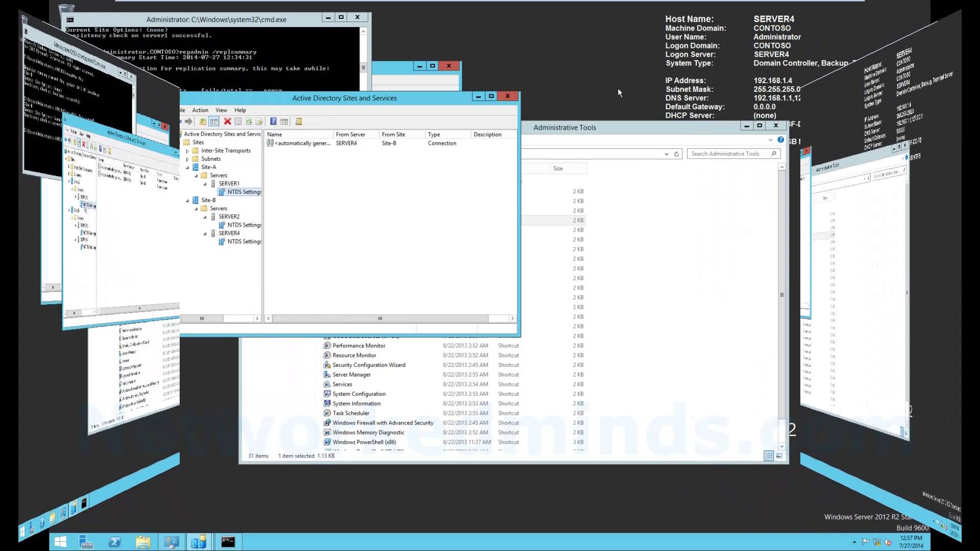
Task: Collapse the SERVER4 node
Action: point(205,234)
